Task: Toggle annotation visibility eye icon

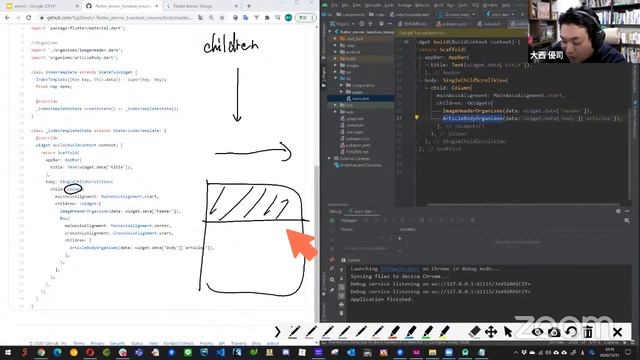Action: [537, 332]
